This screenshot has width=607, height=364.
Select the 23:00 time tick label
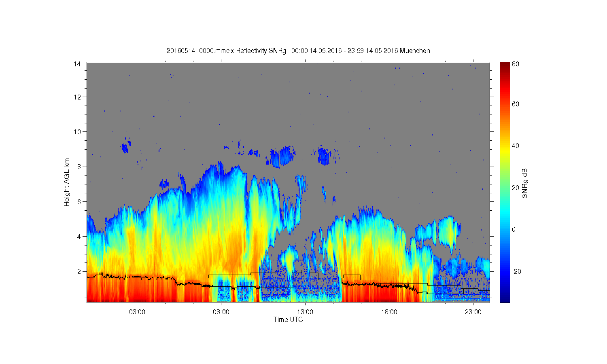click(473, 312)
